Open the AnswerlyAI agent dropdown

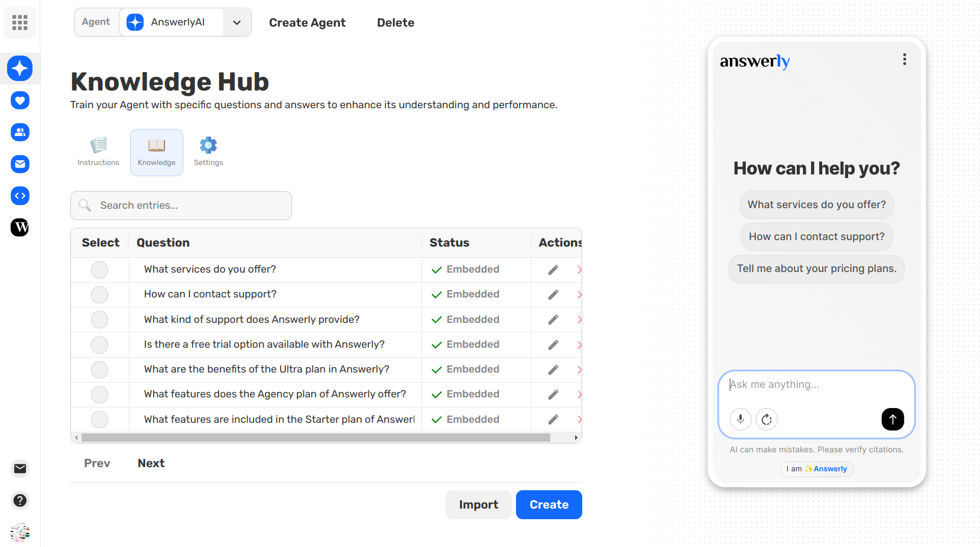tap(236, 22)
